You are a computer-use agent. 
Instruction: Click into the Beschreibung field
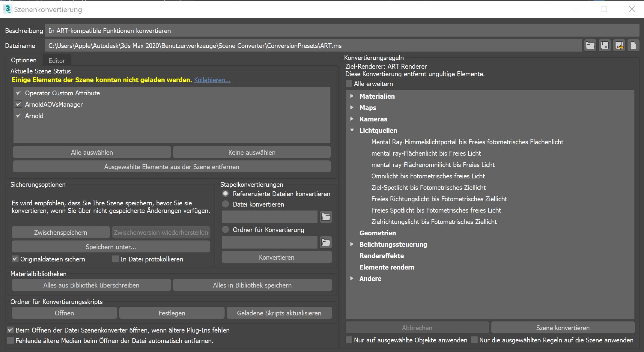tap(342, 31)
